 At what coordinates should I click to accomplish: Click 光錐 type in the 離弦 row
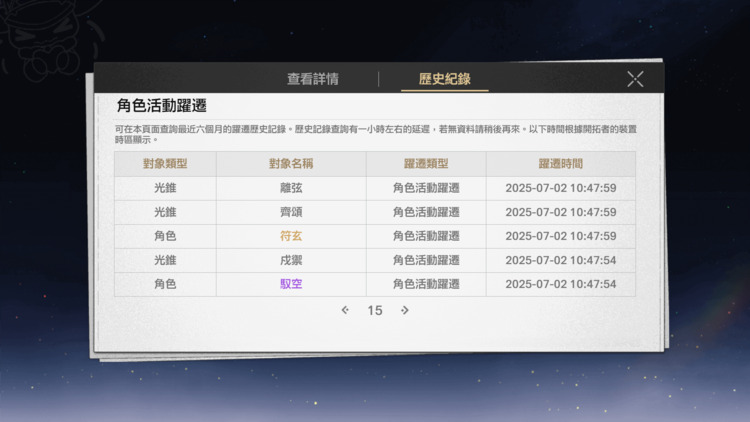point(165,188)
